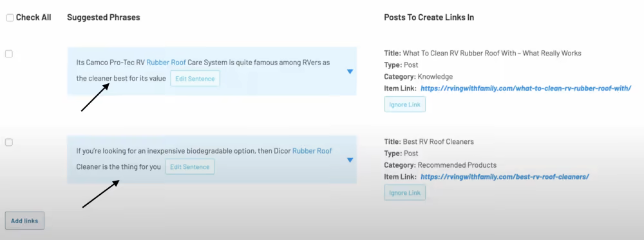Select the checkbox for Camco Pro-Tec phrase row
This screenshot has height=240, width=644.
tap(8, 54)
